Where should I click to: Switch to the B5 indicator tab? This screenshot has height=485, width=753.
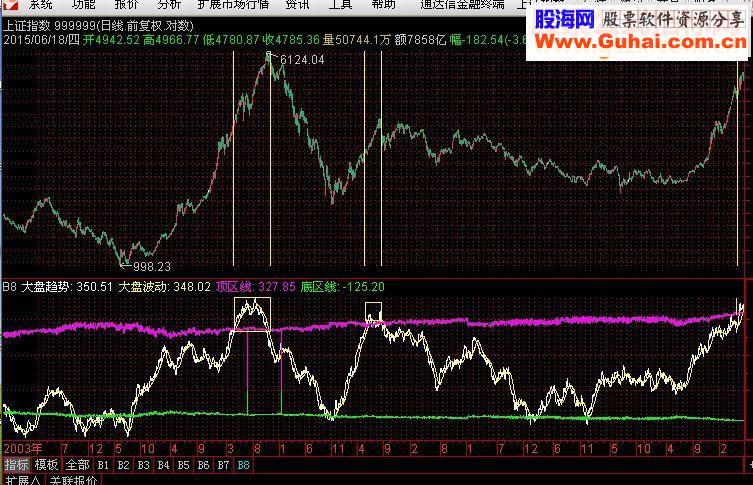[x=183, y=465]
